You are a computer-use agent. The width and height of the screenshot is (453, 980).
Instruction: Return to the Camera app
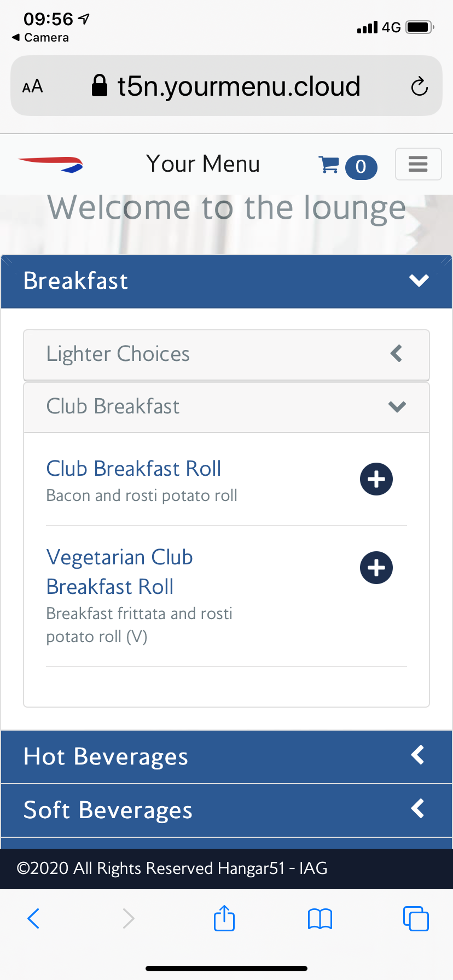[x=40, y=38]
